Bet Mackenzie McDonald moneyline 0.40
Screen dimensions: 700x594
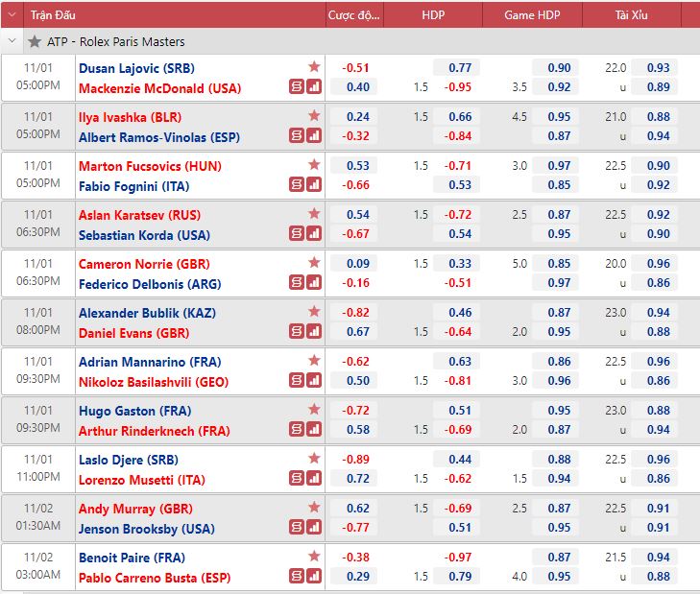click(354, 87)
